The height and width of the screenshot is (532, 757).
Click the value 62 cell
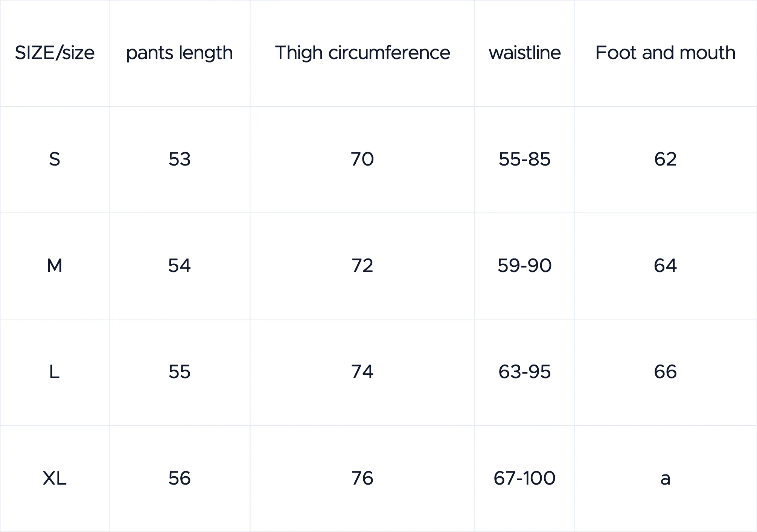(x=665, y=159)
